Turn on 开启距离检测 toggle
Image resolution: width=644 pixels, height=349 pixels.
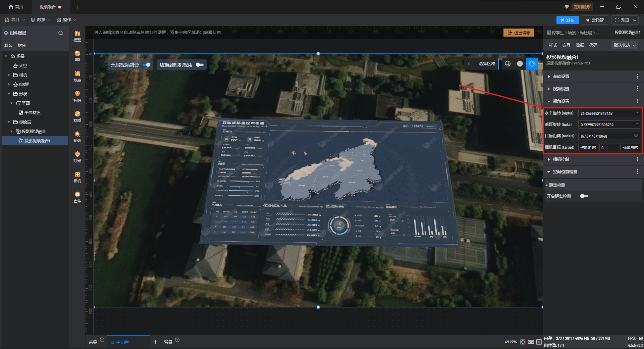tap(584, 196)
